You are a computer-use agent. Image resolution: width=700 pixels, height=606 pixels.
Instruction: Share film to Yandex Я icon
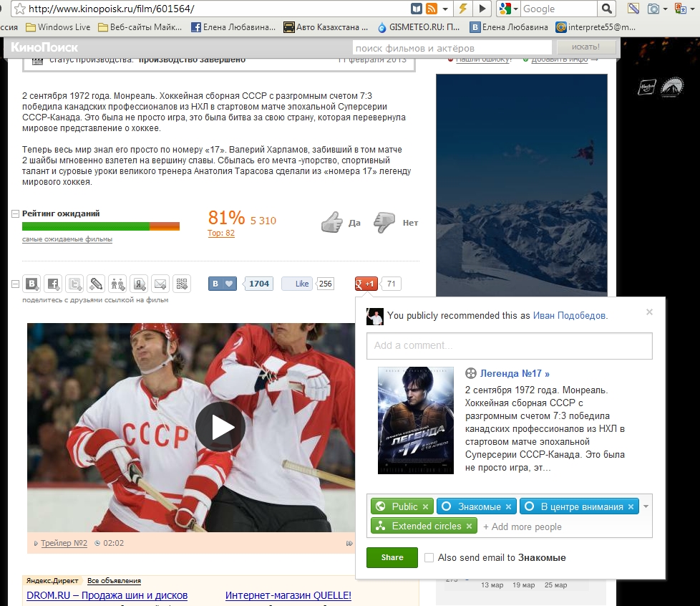click(140, 284)
